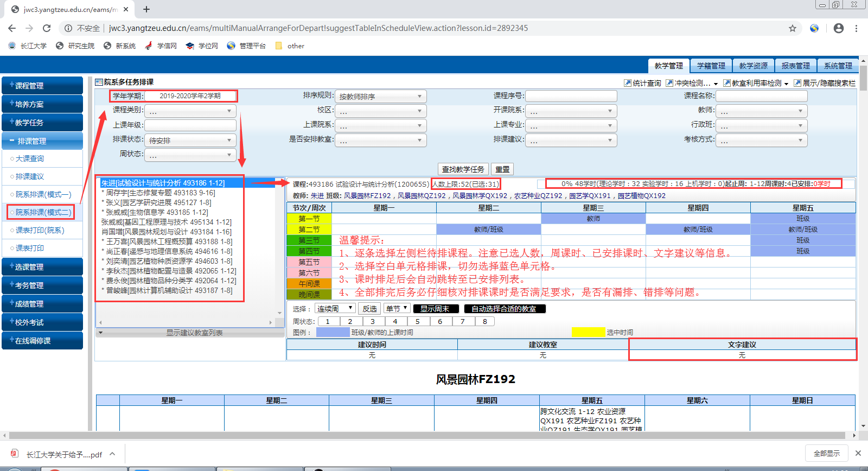Select 王万喜[风景园林工程概预算 493188 1-8] in the list

click(x=167, y=241)
